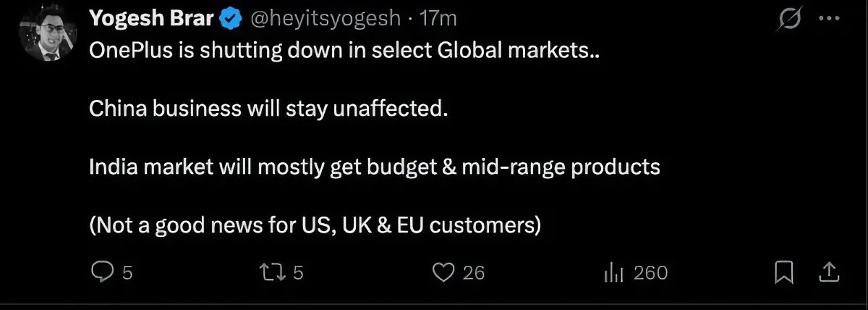
Task: Click the reply speech bubble icon
Action: pos(102,272)
